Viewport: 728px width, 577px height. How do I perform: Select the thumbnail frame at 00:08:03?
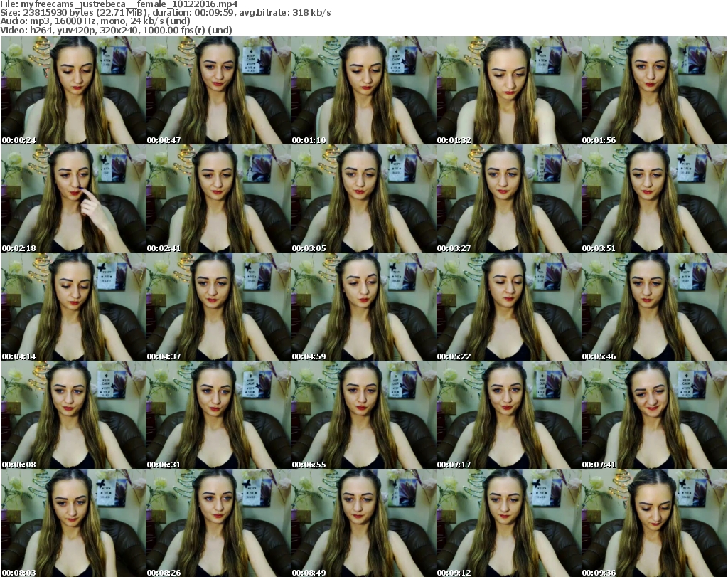click(74, 523)
